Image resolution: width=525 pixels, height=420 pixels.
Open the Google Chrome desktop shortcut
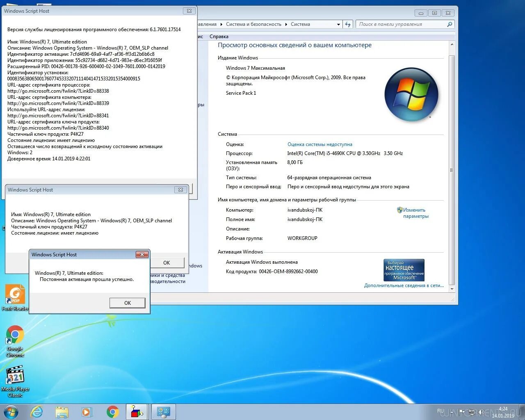15,341
